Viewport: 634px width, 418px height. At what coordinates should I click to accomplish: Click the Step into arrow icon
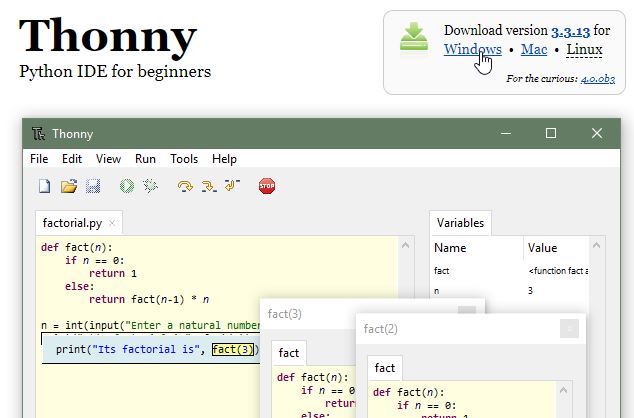click(x=209, y=186)
